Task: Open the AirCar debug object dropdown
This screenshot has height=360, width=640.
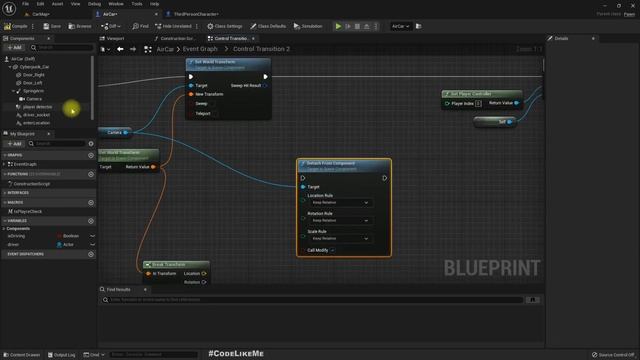Action: click(x=400, y=26)
